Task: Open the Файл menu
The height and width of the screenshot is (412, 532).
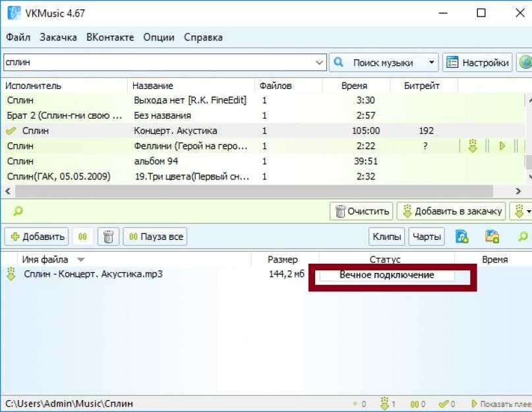Action: (x=18, y=38)
